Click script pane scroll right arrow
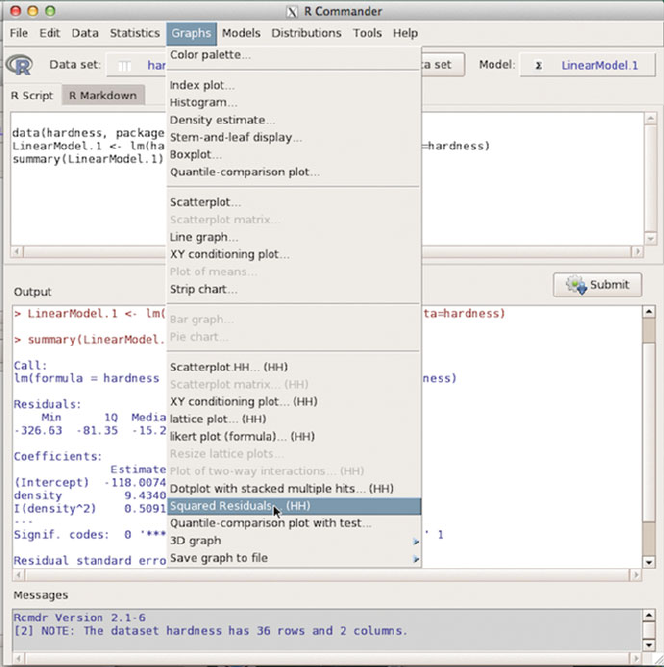Viewport: 664px width, 667px height. 637,251
